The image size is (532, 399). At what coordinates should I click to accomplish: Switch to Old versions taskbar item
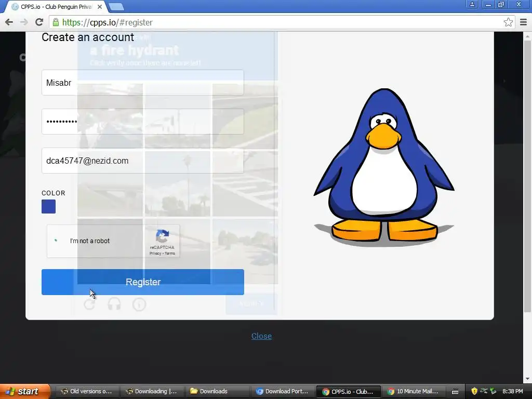click(x=86, y=391)
